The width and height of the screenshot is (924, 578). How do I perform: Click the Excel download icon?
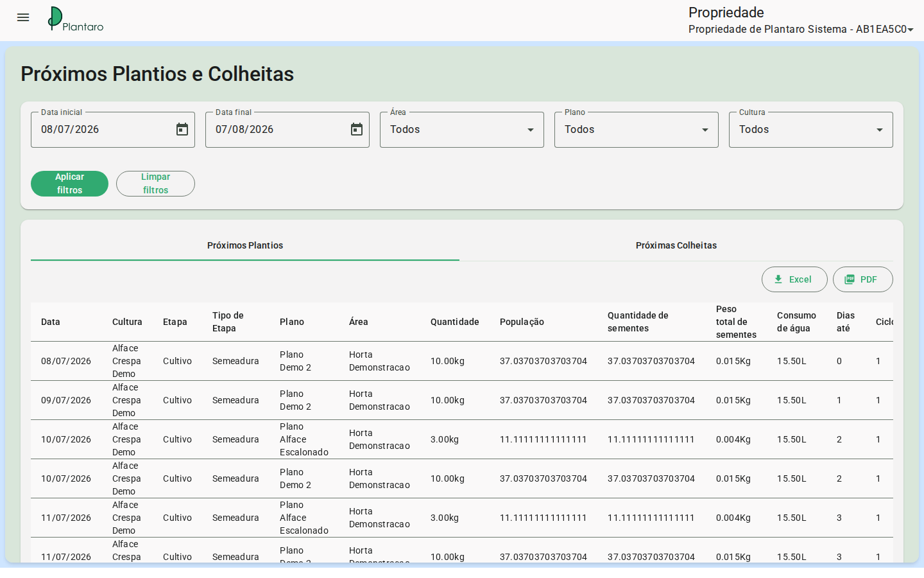click(778, 279)
